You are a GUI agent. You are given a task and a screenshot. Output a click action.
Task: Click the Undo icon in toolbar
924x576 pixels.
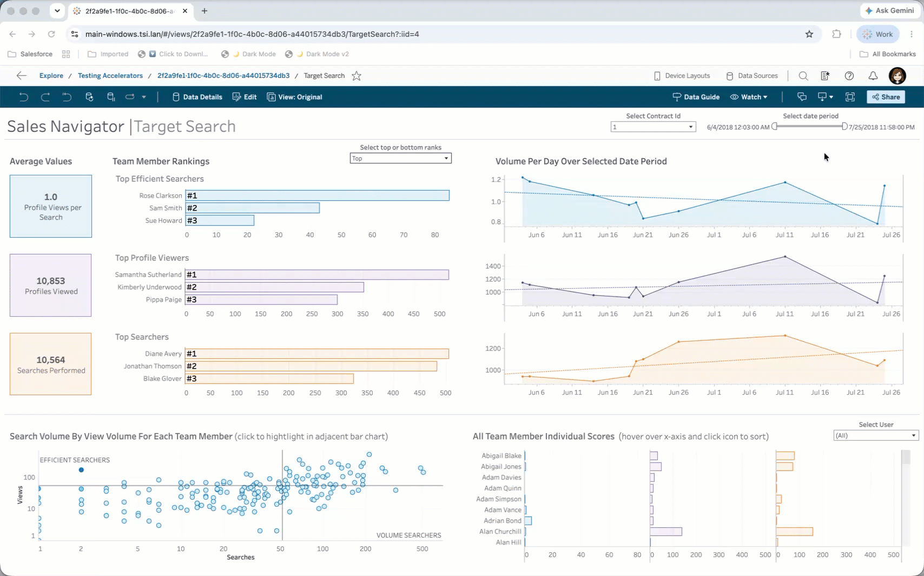(23, 97)
